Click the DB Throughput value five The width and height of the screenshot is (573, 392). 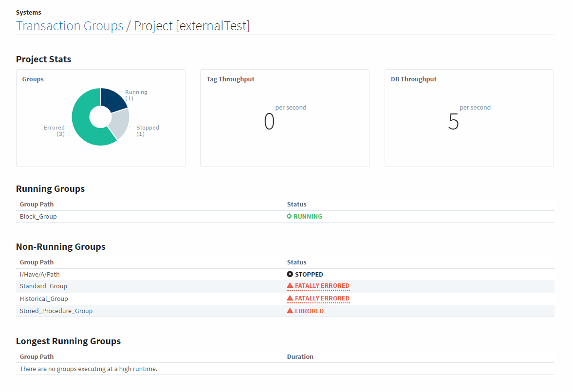[x=453, y=122]
